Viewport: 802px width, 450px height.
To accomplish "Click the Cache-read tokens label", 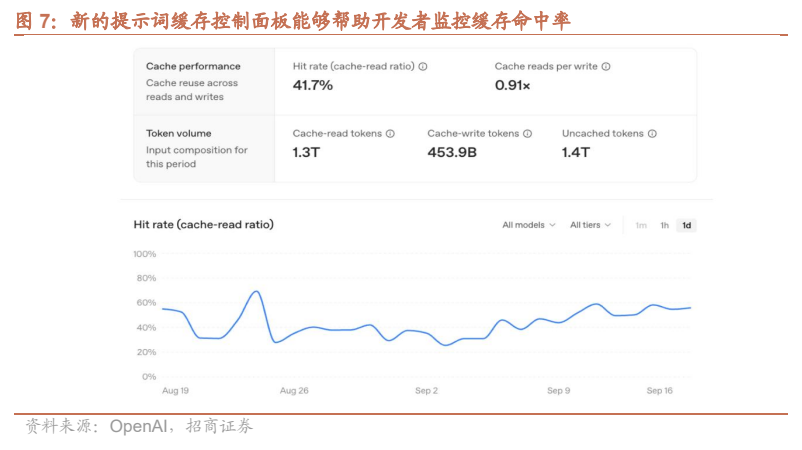I will pos(337,133).
